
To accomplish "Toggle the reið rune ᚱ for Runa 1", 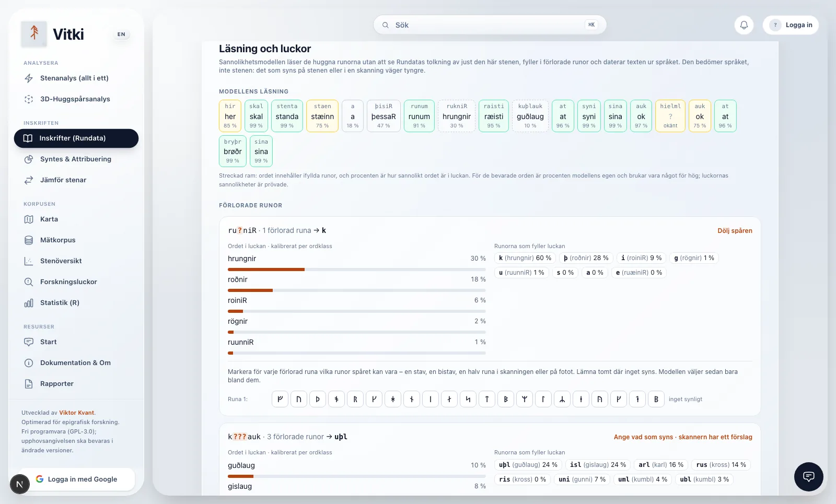I will [x=355, y=399].
